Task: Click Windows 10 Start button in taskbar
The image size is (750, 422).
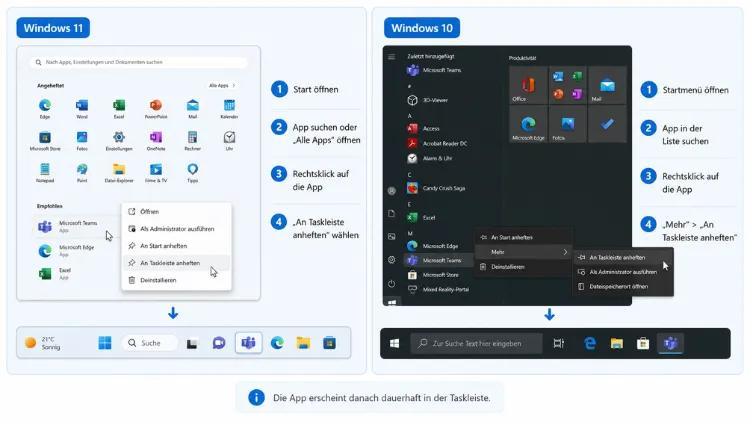Action: pos(395,343)
